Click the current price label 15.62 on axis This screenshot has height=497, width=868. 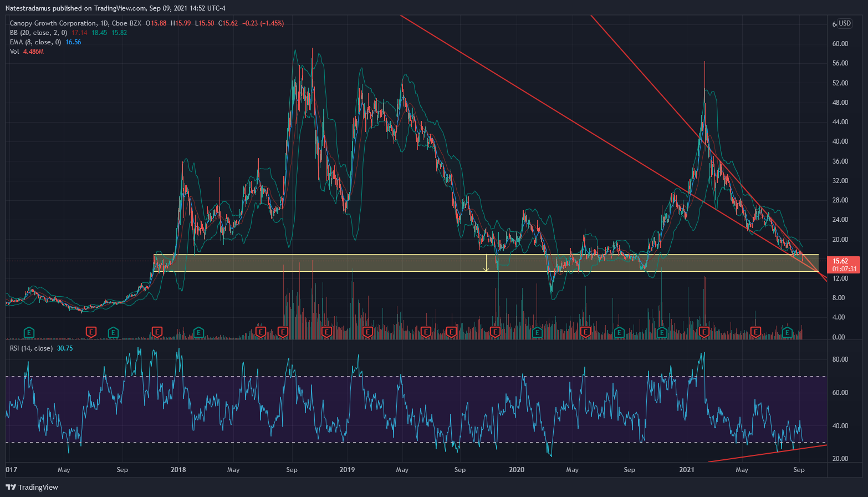(840, 261)
